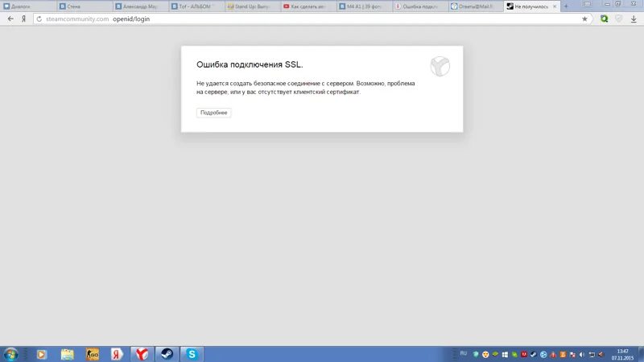Open the taskbar clock and date

623,354
